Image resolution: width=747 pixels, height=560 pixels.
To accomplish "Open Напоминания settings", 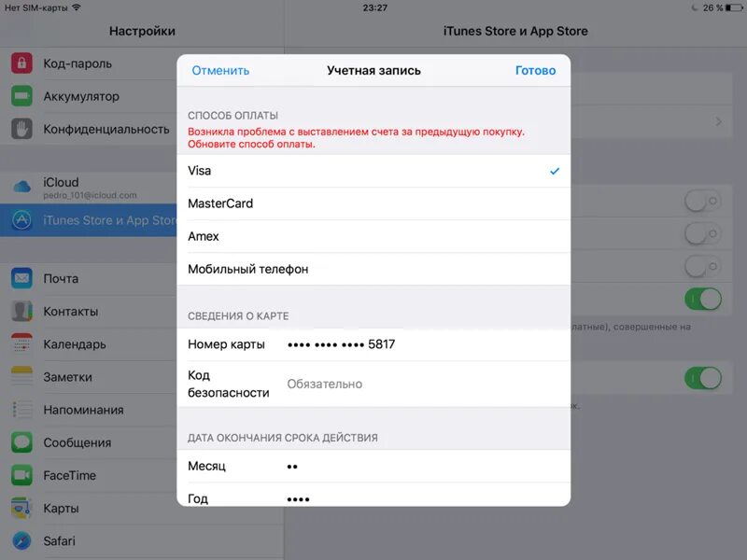I will coord(88,410).
